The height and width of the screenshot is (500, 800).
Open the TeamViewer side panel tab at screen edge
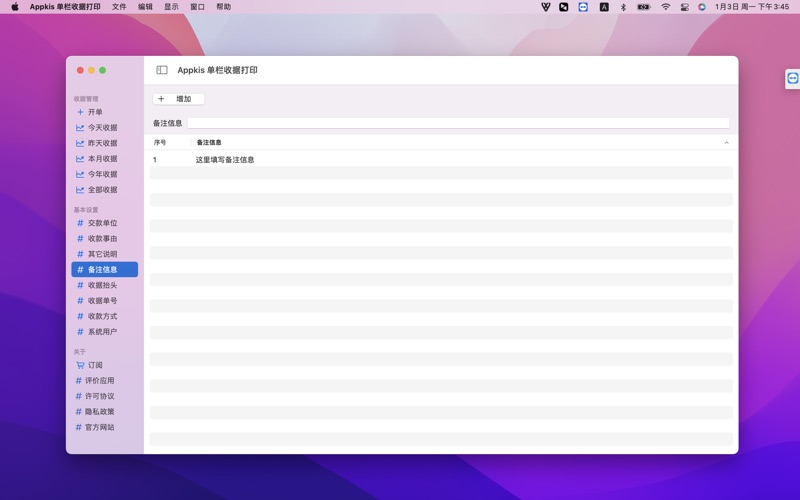(792, 79)
